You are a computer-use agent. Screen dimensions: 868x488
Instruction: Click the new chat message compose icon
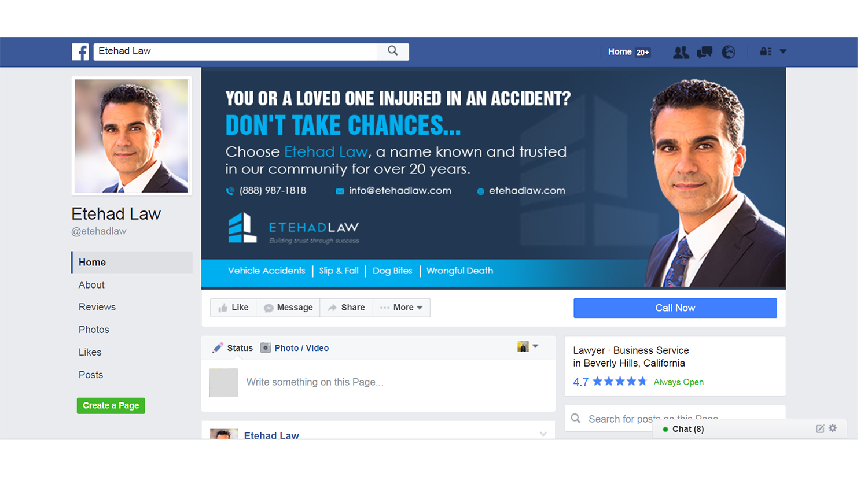tap(820, 428)
